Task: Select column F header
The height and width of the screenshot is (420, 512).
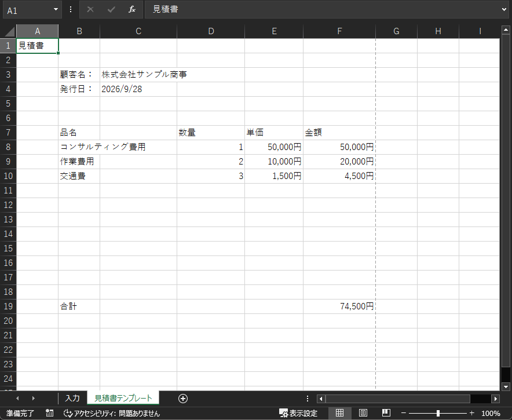Action: click(x=339, y=31)
